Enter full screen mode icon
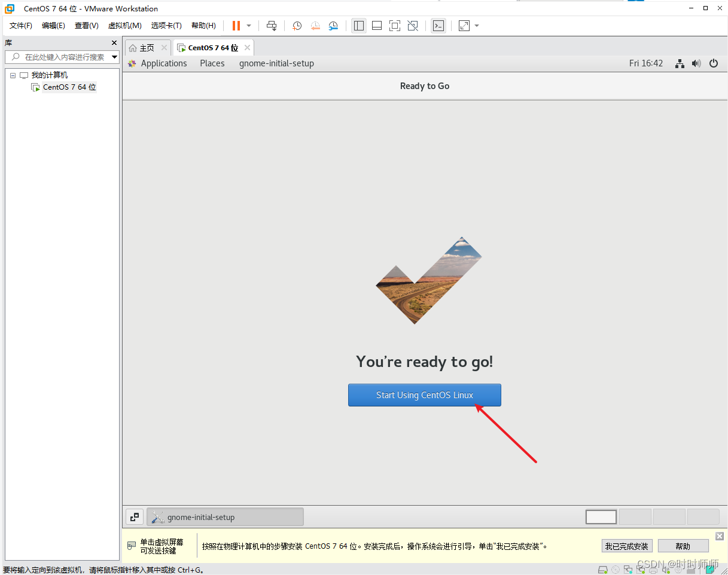The height and width of the screenshot is (575, 728). click(x=395, y=26)
